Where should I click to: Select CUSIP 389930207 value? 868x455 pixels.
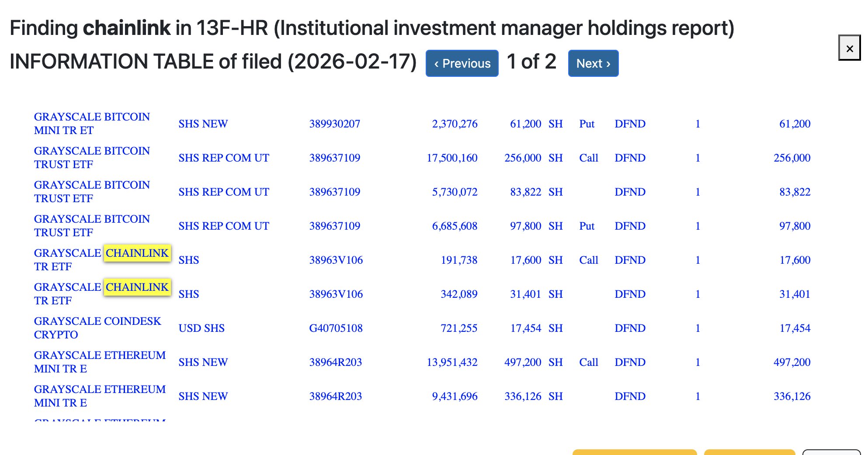coord(334,124)
